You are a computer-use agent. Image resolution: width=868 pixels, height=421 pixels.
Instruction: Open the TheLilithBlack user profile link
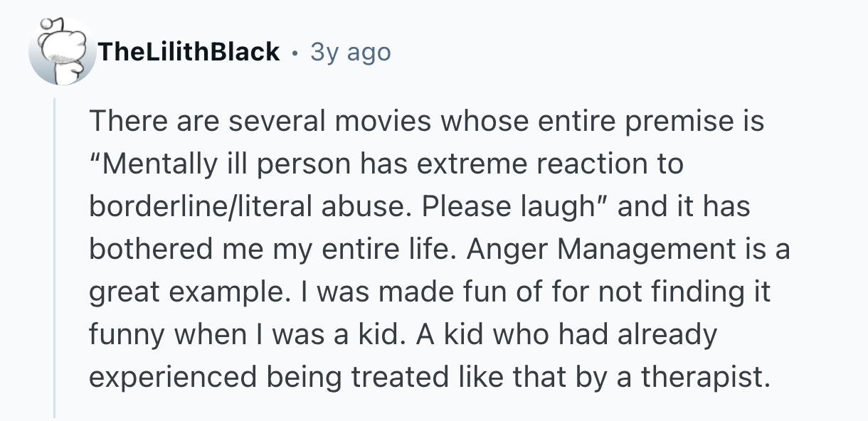[189, 52]
